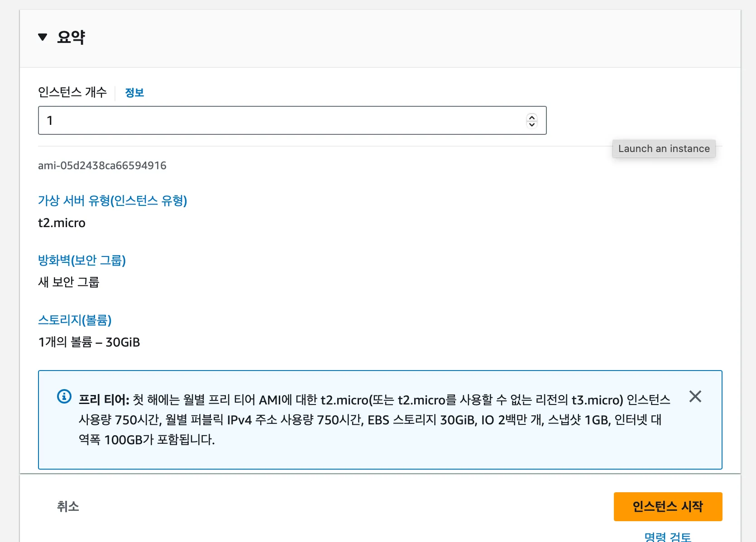The width and height of the screenshot is (756, 542).
Task: Open 스토리지(볼륨) link
Action: tap(75, 320)
